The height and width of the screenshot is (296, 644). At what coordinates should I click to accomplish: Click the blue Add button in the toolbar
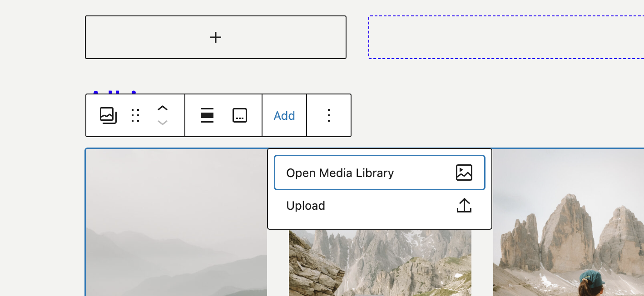(284, 115)
